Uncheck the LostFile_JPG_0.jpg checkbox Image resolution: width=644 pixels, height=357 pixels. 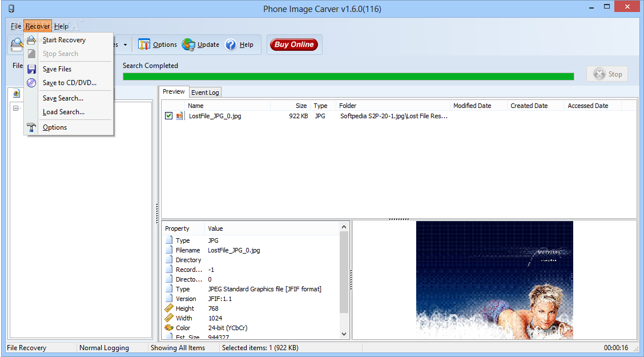tap(169, 116)
